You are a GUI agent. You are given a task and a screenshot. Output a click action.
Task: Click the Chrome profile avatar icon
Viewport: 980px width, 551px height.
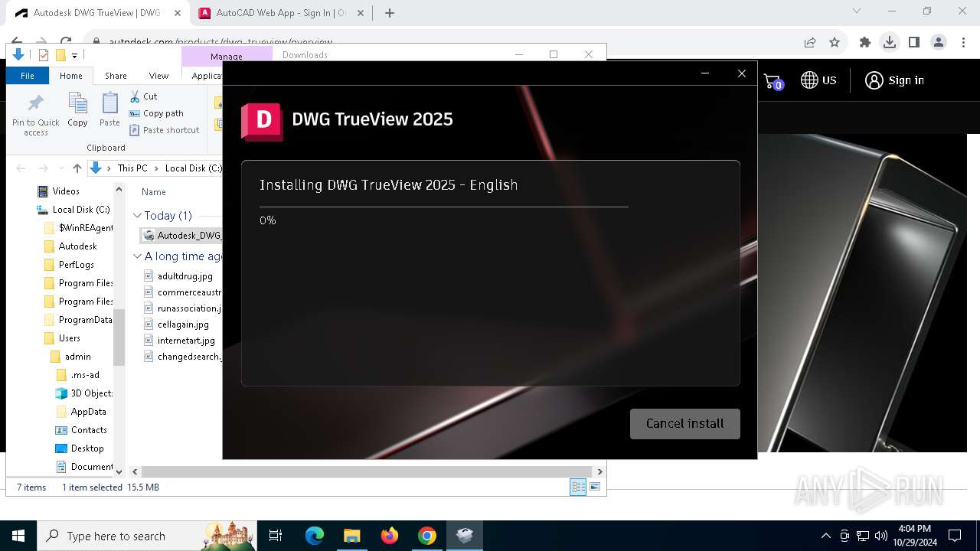coord(939,43)
